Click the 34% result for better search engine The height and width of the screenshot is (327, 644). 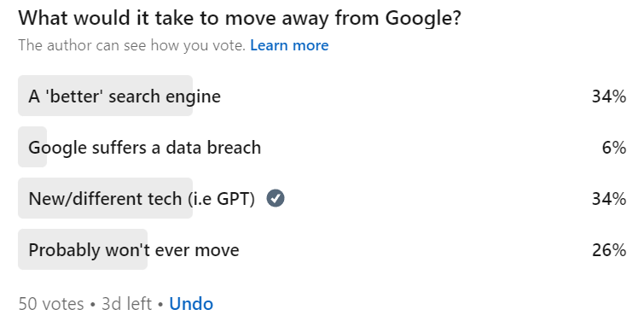tap(609, 96)
